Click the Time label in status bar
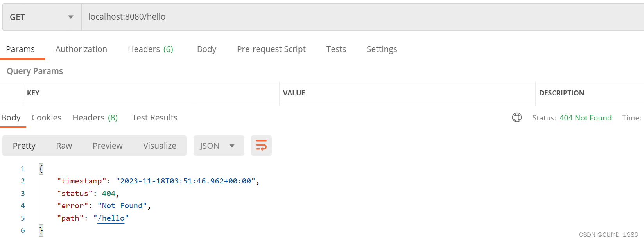 (x=631, y=118)
